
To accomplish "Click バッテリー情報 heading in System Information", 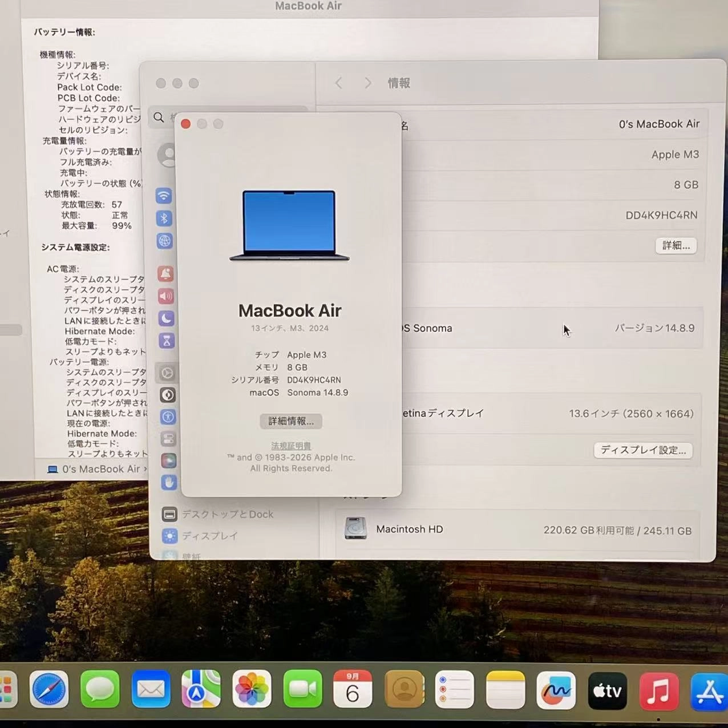I will tap(64, 32).
